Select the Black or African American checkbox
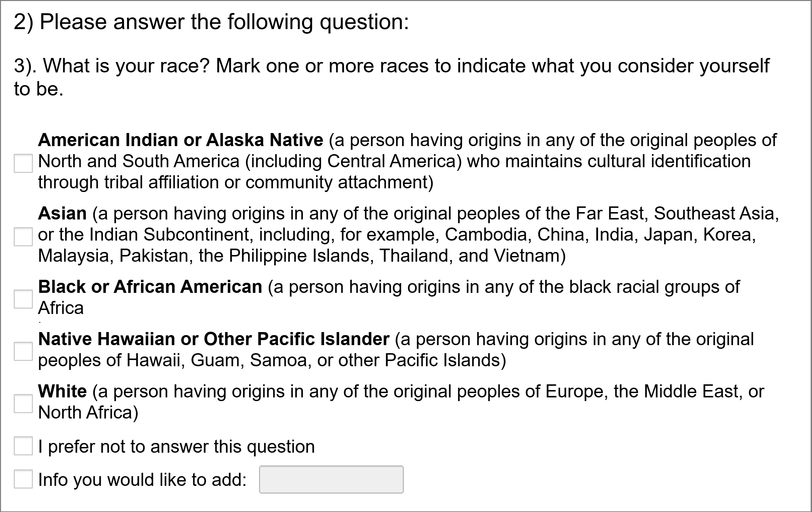Screen dimensions: 812x512 point(23,299)
